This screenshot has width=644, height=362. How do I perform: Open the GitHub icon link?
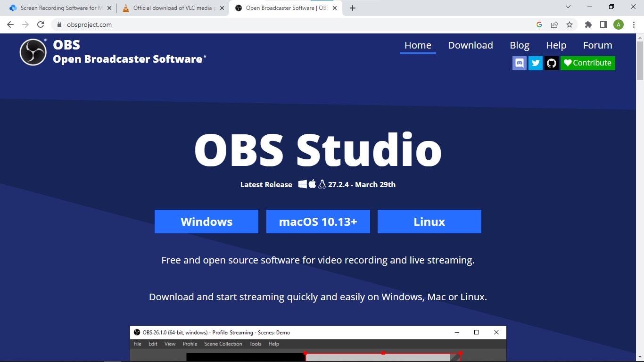(552, 63)
